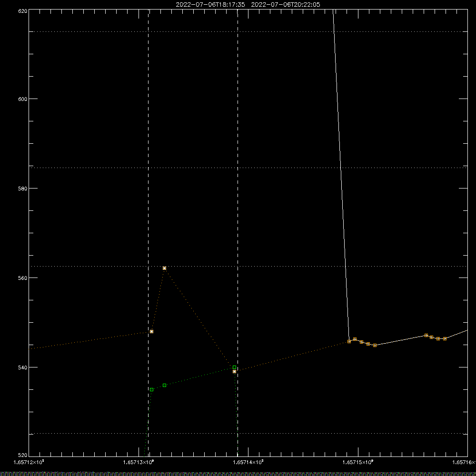Click the x-axis label 1.65713×10⁹
The image size is (476, 476).
139,462
